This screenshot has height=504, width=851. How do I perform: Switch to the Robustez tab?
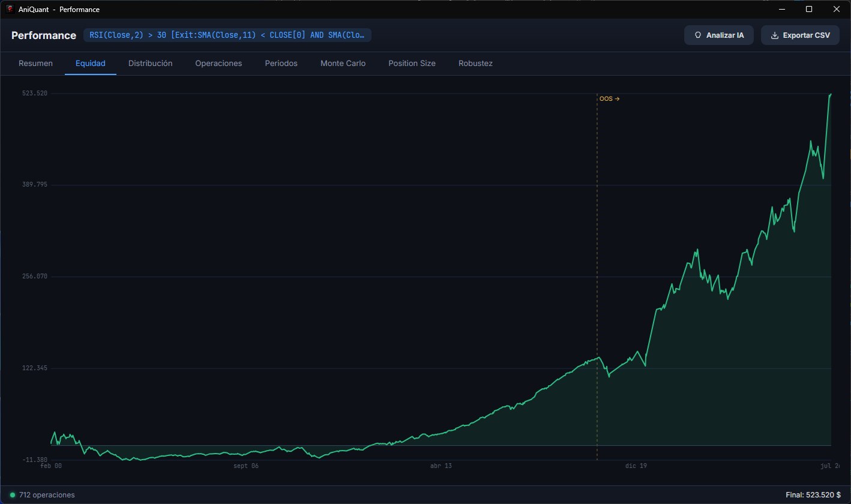click(x=475, y=63)
